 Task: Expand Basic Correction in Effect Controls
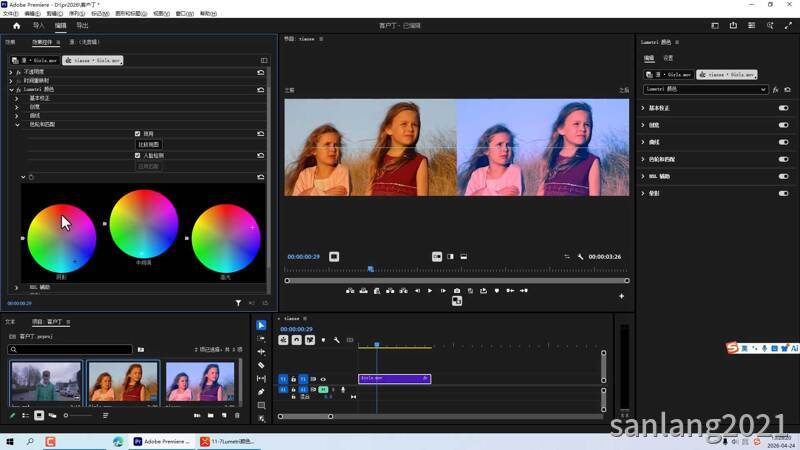pyautogui.click(x=17, y=98)
